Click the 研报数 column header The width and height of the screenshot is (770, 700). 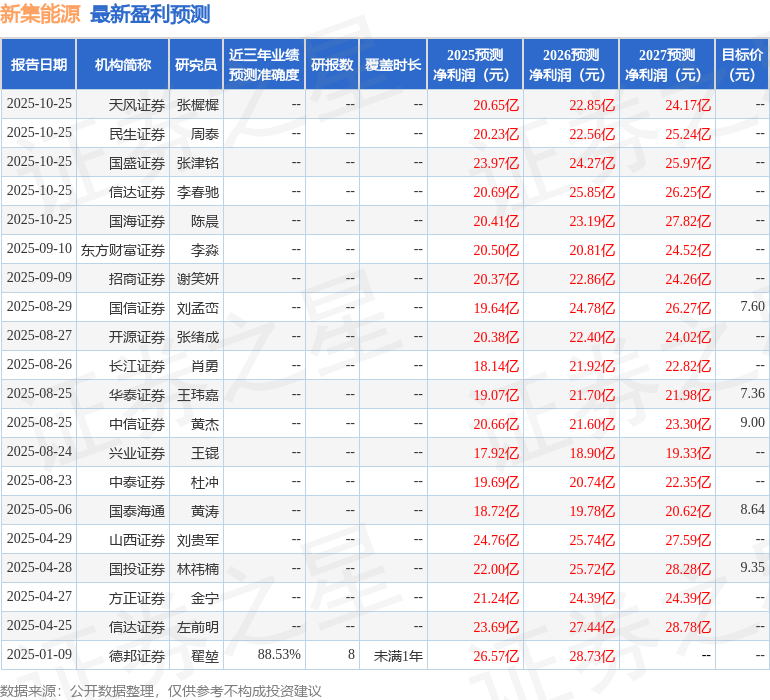point(332,65)
